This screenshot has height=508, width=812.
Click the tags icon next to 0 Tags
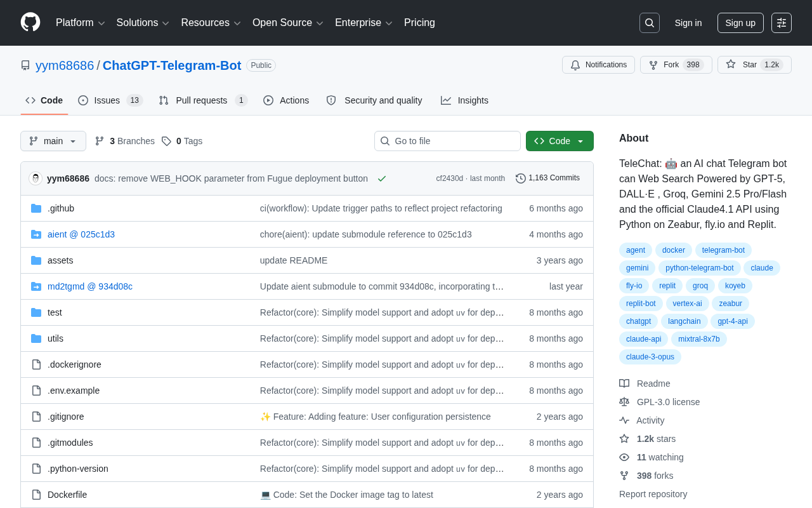pos(166,141)
